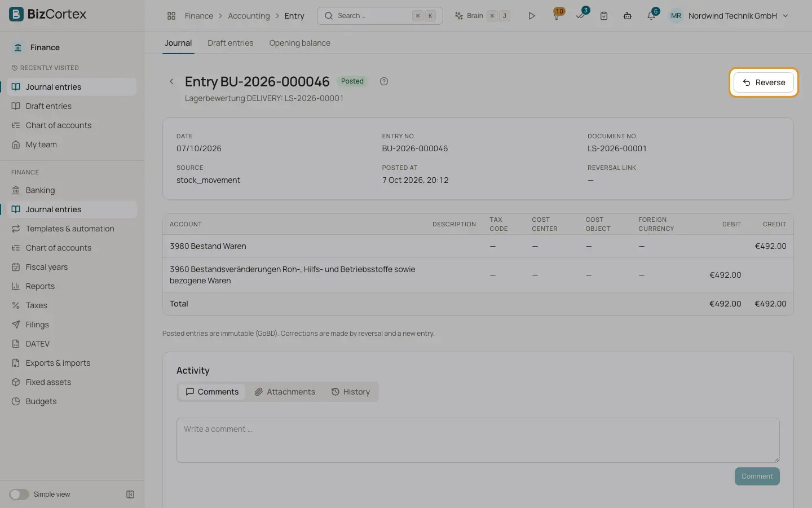Click the BizCortex logo icon

click(16, 14)
